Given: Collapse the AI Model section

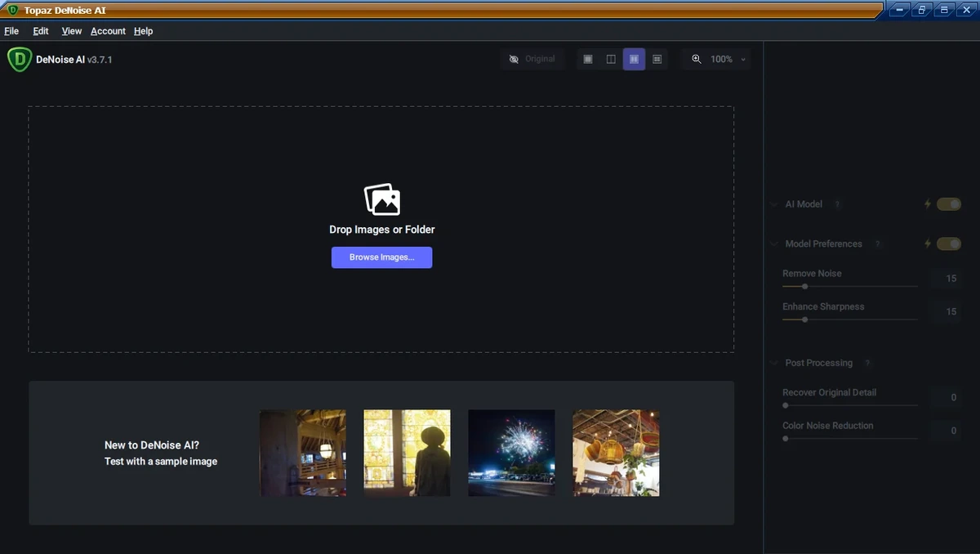Looking at the screenshot, I should pos(774,204).
